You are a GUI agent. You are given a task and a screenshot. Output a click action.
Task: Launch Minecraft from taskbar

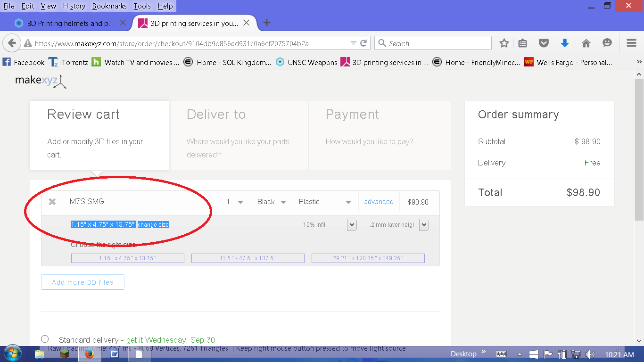pos(65,354)
